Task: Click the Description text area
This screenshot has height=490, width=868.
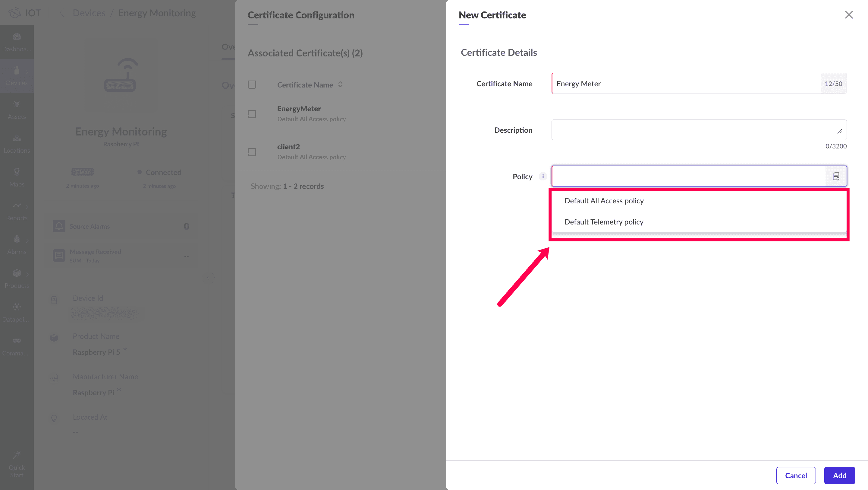Action: 694,130
